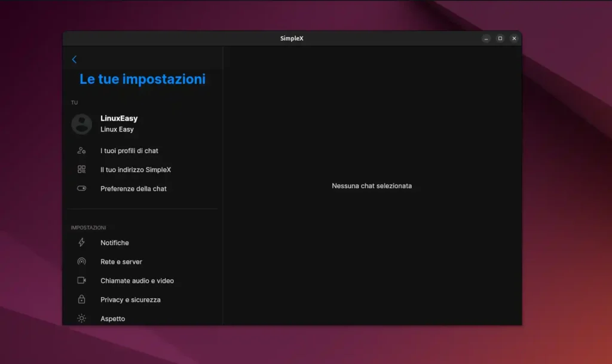The width and height of the screenshot is (612, 364).
Task: Click the Notifiche lightning bolt icon
Action: coord(81,242)
